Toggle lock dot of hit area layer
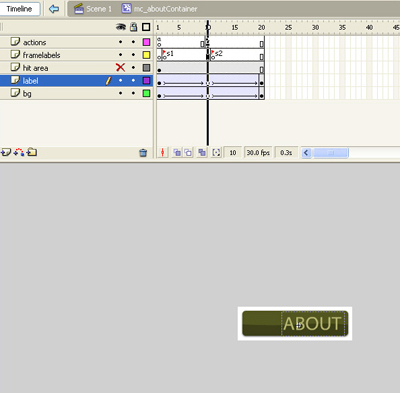 (x=133, y=68)
